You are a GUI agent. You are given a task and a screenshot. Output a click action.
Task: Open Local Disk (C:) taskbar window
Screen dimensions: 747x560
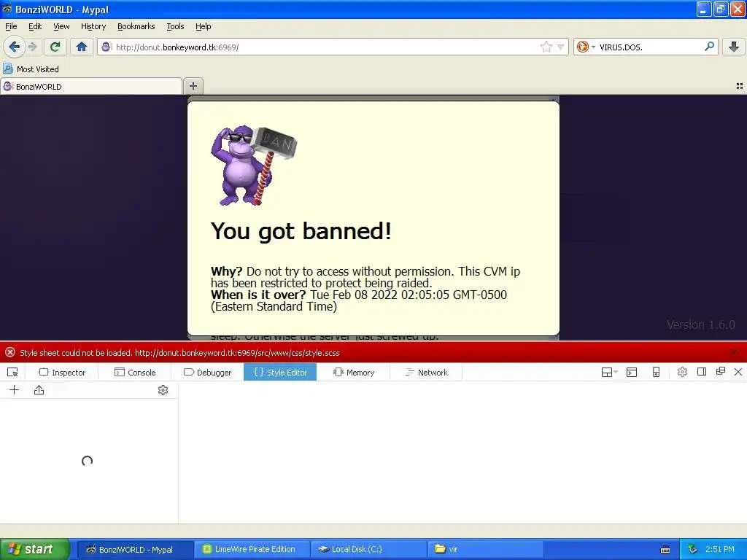[369, 549]
